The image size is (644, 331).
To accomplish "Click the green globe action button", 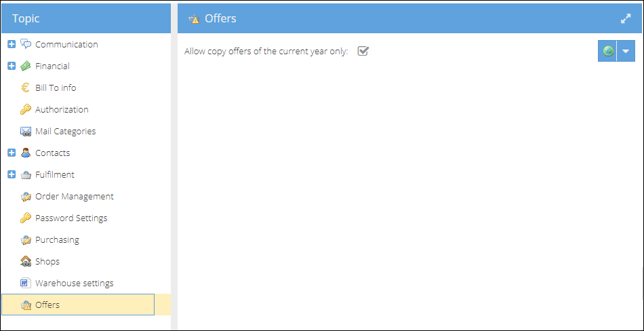I will (x=607, y=51).
